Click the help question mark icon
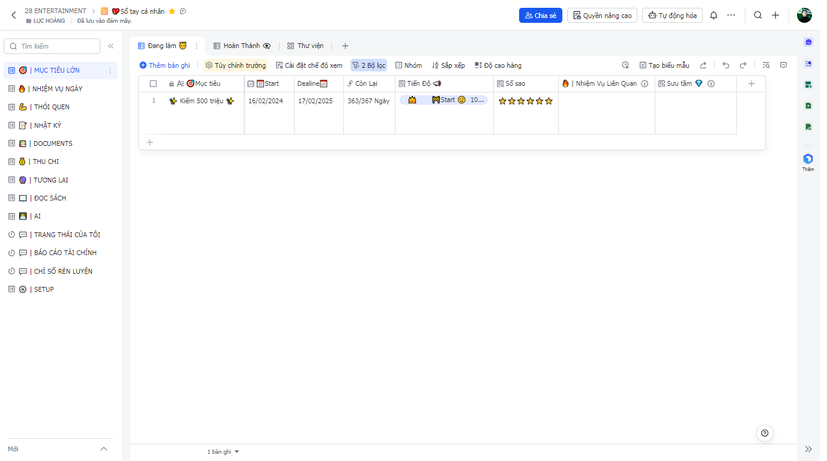This screenshot has height=461, width=827. coord(765,433)
